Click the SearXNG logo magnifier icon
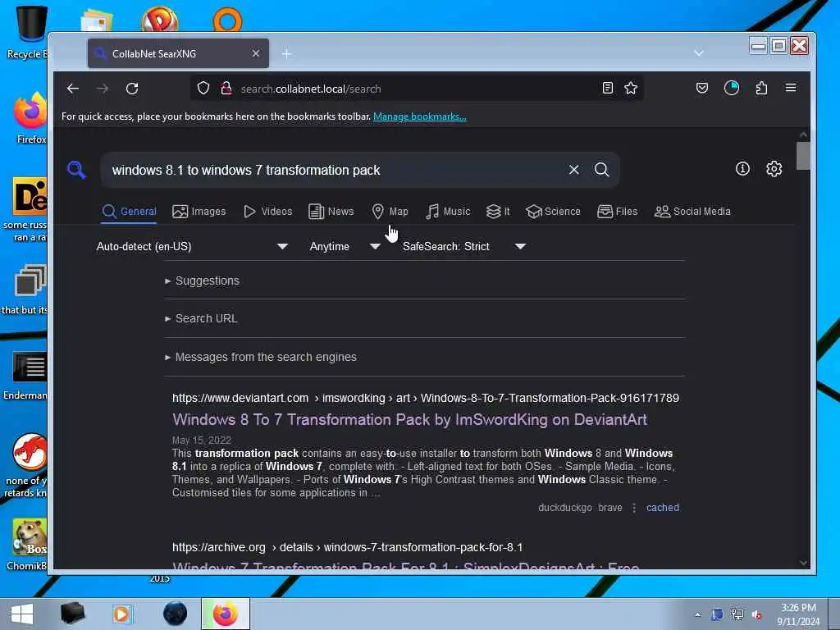Image resolution: width=840 pixels, height=630 pixels. pos(76,170)
